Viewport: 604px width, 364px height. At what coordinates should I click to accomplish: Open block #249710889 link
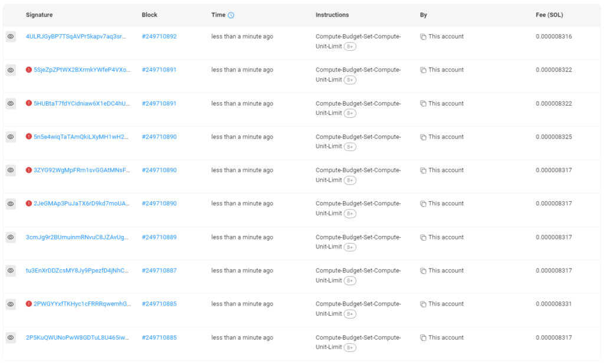pos(159,237)
